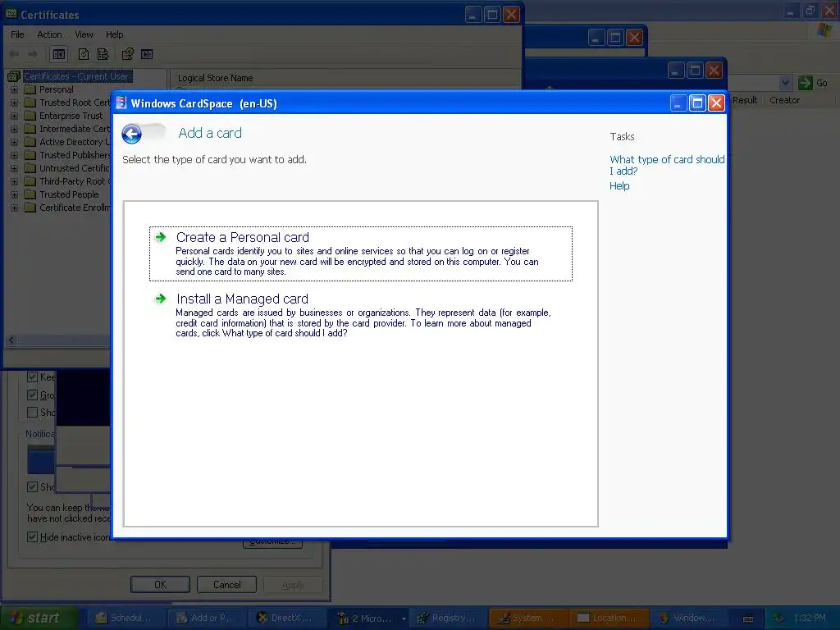Click the Certificate Enrollment folder icon
This screenshot has width=840, height=630.
point(30,208)
